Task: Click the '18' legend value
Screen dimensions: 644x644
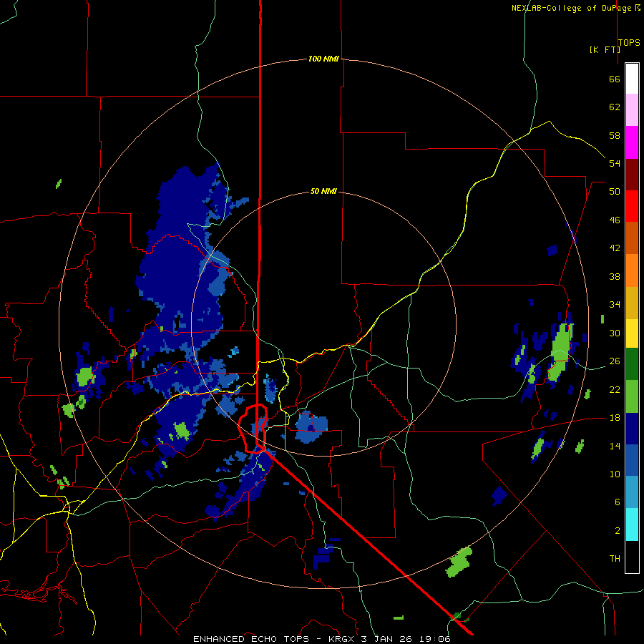Action: pyautogui.click(x=615, y=418)
